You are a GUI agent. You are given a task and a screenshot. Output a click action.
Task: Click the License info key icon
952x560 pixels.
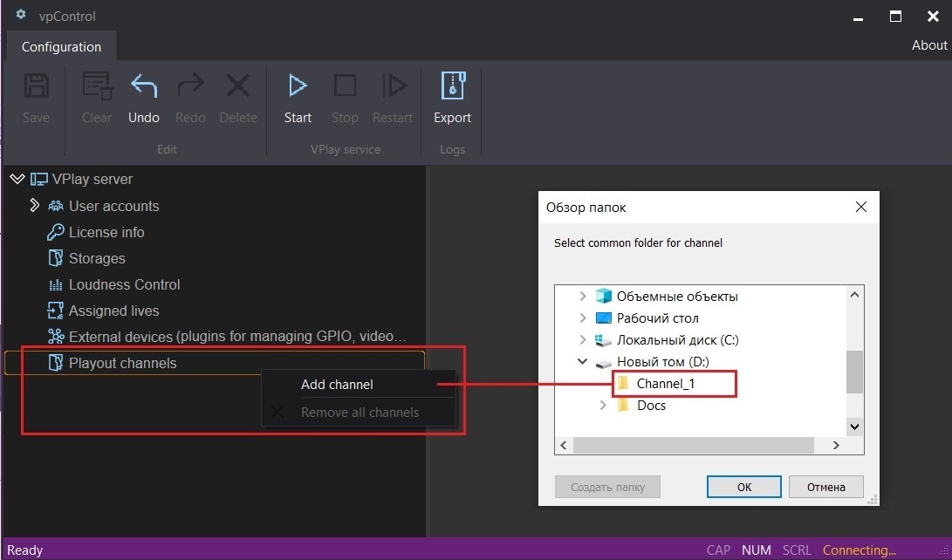pyautogui.click(x=56, y=232)
